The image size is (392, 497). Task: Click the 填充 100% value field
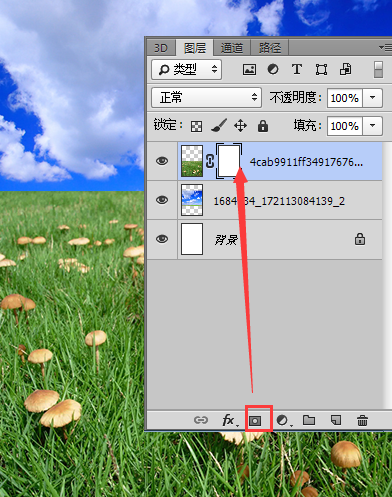point(345,126)
